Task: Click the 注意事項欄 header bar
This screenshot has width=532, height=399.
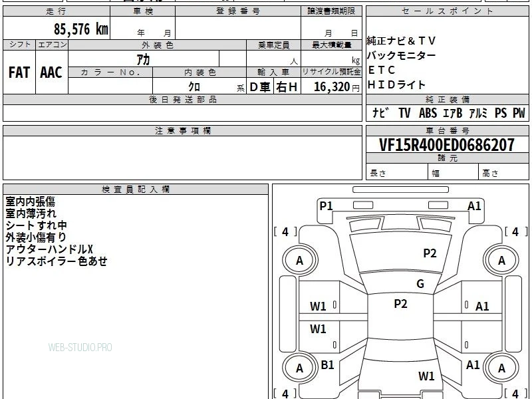Action: click(x=182, y=130)
